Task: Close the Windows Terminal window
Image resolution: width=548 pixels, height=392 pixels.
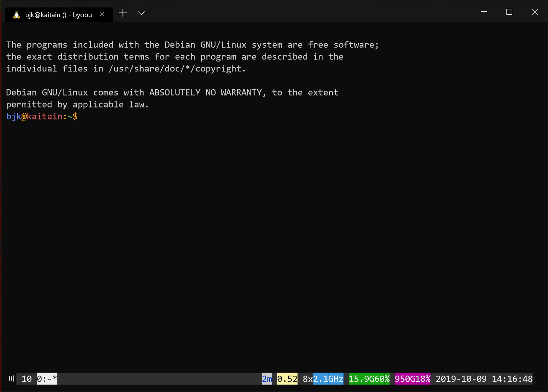Action: [x=535, y=12]
